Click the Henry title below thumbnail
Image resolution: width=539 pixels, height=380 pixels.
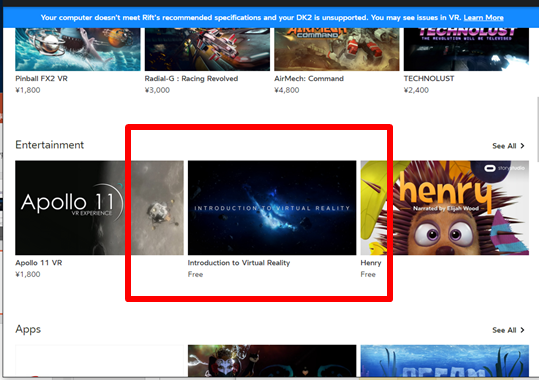[x=371, y=263]
